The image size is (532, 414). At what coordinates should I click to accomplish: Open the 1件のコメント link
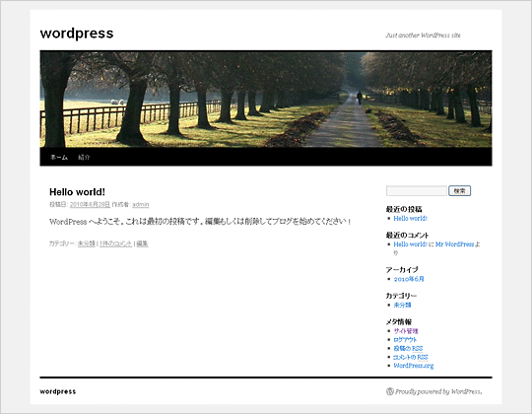115,243
